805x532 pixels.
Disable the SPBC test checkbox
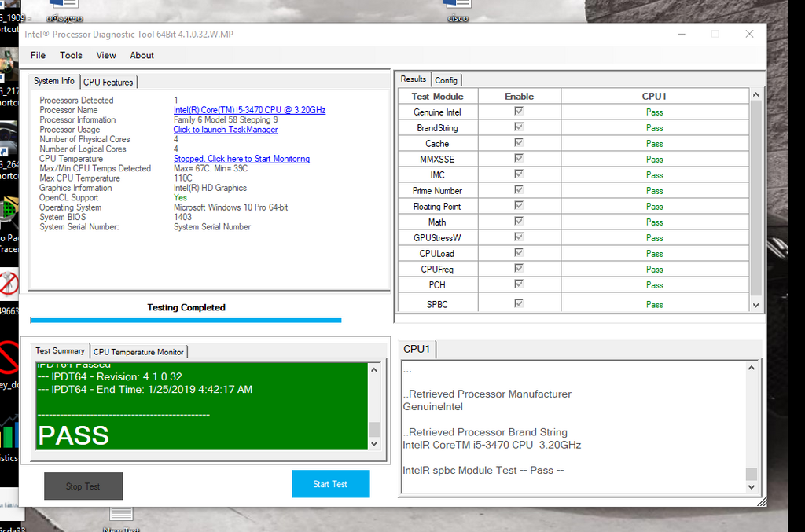coord(519,303)
